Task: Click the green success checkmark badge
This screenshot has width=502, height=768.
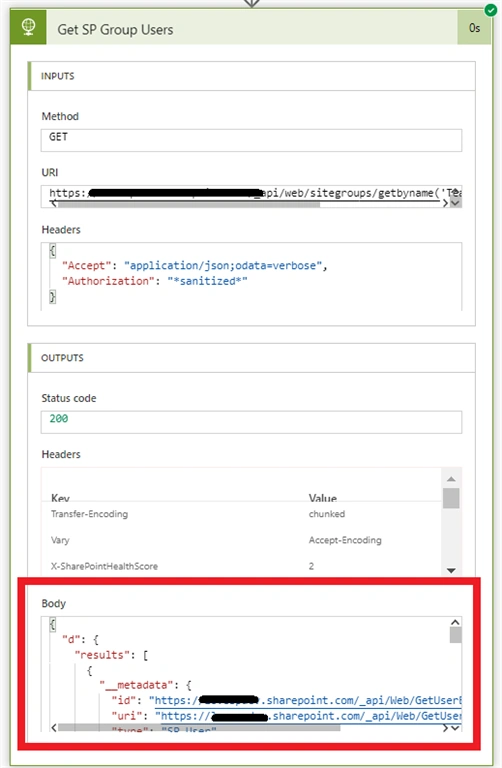Action: [x=490, y=10]
